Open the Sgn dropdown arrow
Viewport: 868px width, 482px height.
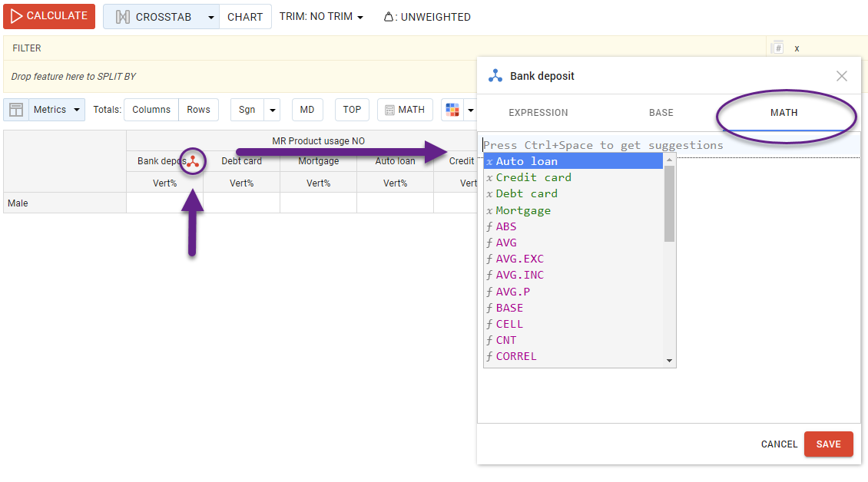[x=272, y=110]
